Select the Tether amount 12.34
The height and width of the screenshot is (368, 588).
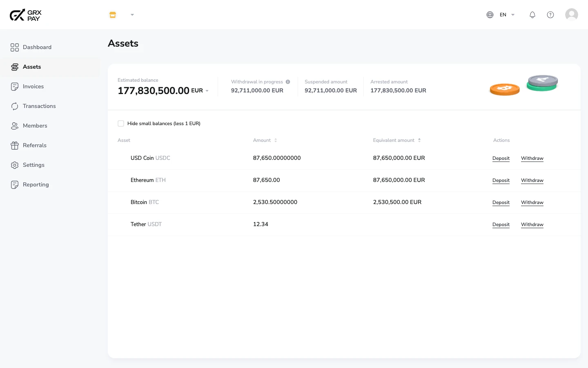coord(261,224)
